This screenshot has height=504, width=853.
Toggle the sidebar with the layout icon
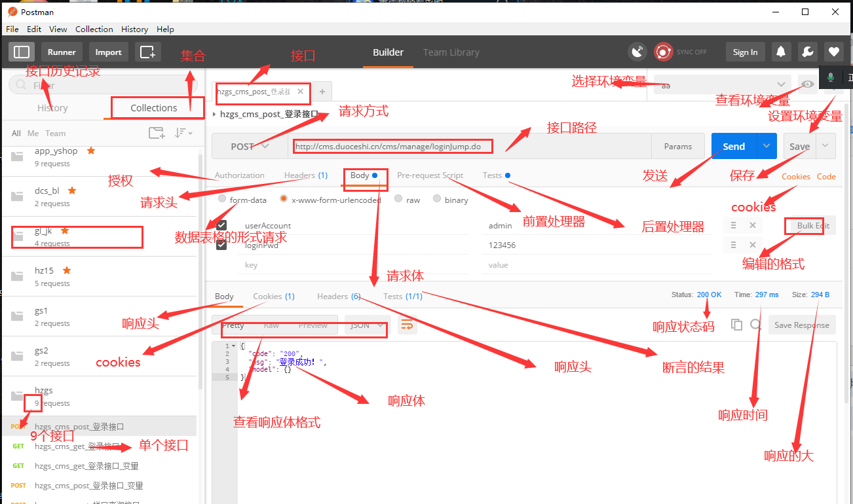22,52
